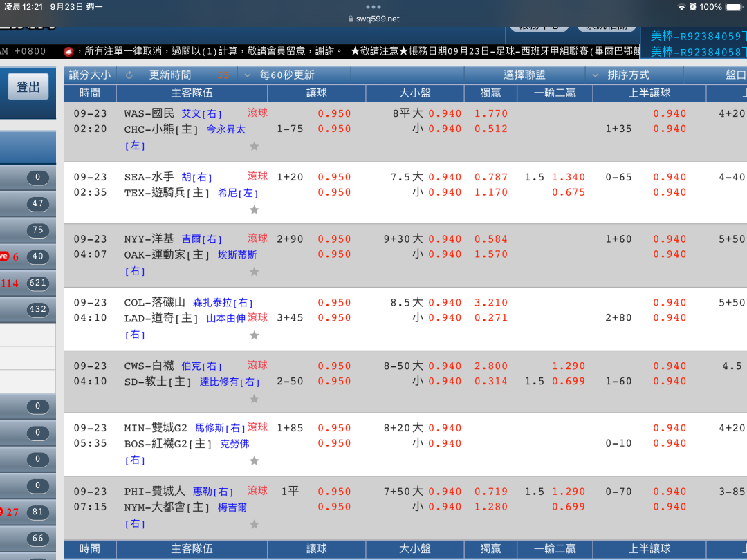
Task: Click sidebar count badge 81
Action: point(37,512)
